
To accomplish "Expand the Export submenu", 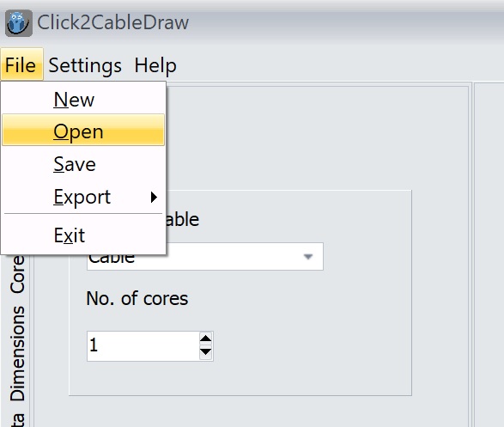I will point(83,197).
